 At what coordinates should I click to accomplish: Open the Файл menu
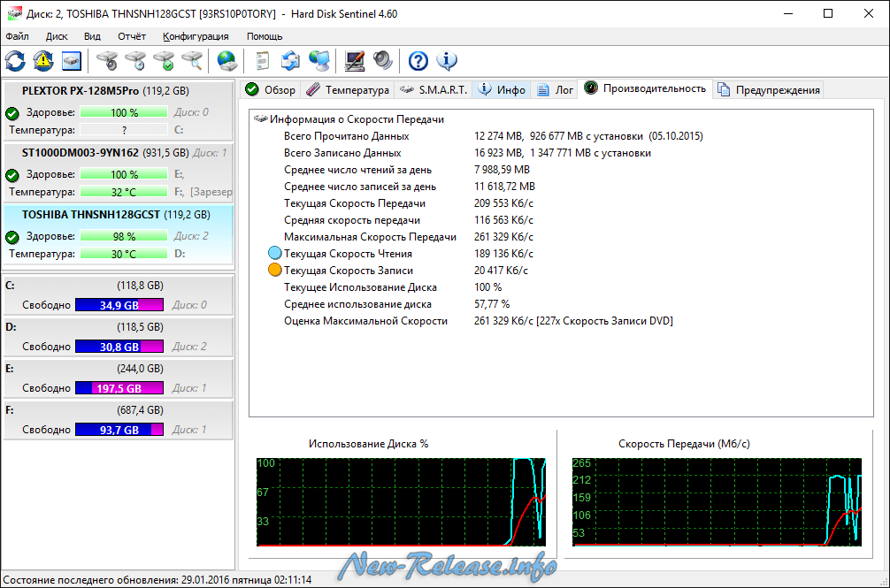17,36
